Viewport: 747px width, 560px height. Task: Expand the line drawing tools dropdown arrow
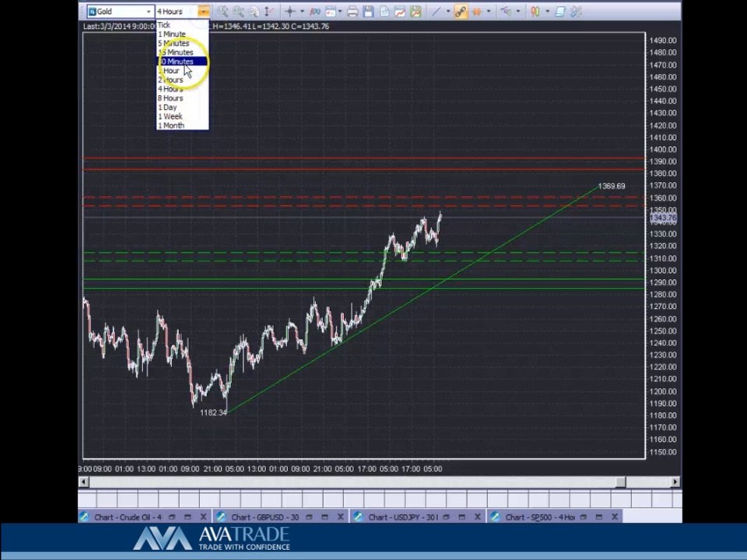(x=448, y=12)
